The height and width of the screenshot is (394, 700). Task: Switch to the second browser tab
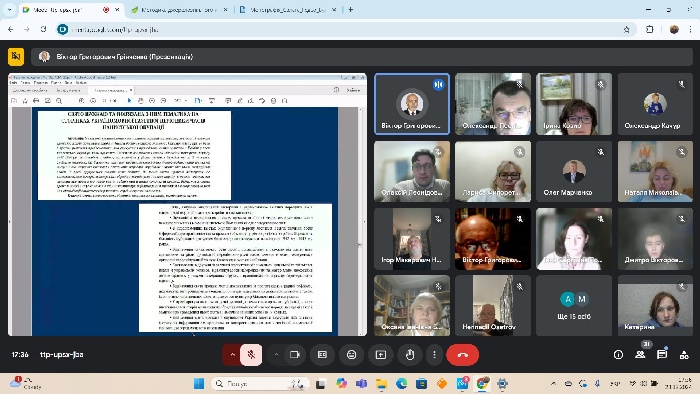(180, 9)
